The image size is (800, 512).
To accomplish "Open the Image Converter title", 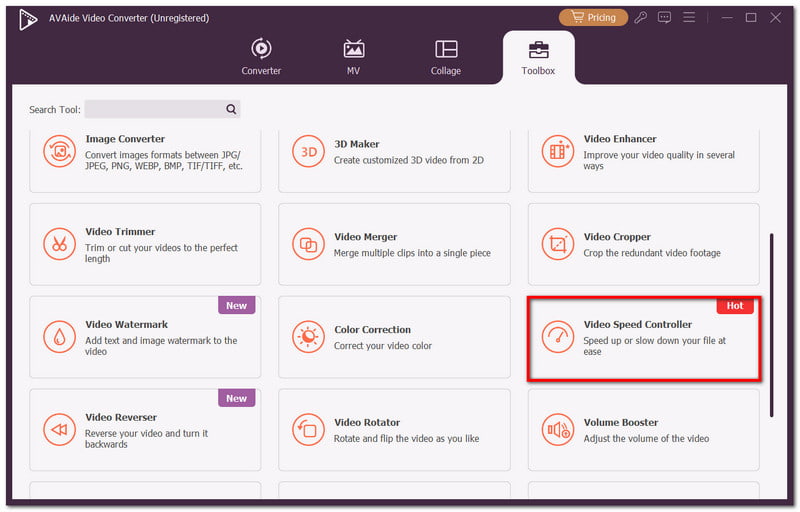I will (x=125, y=139).
